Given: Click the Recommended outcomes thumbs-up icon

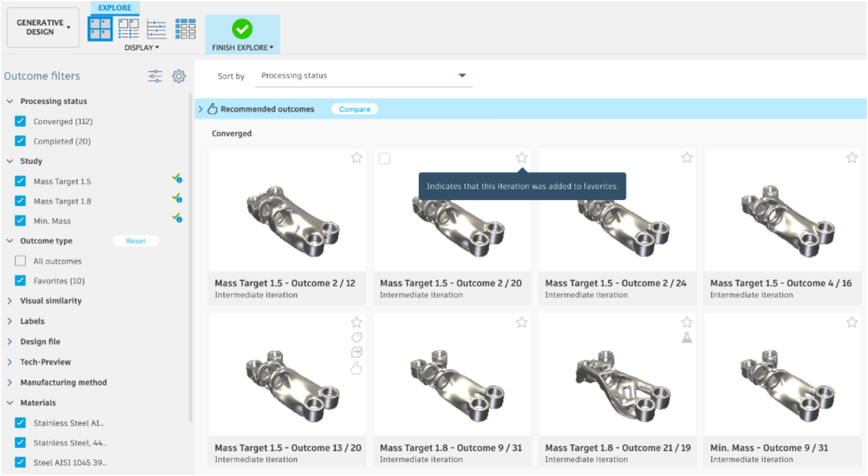Looking at the screenshot, I should click(x=213, y=109).
